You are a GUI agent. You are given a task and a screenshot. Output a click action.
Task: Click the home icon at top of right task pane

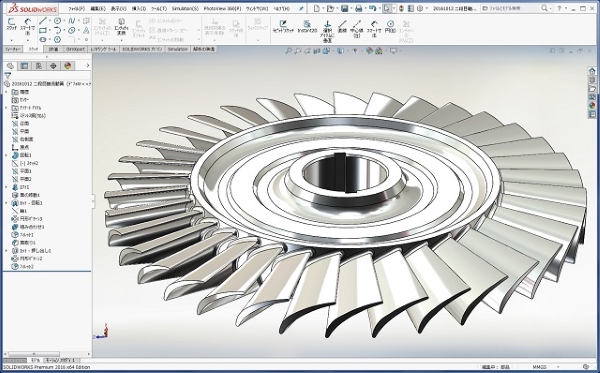(x=592, y=71)
